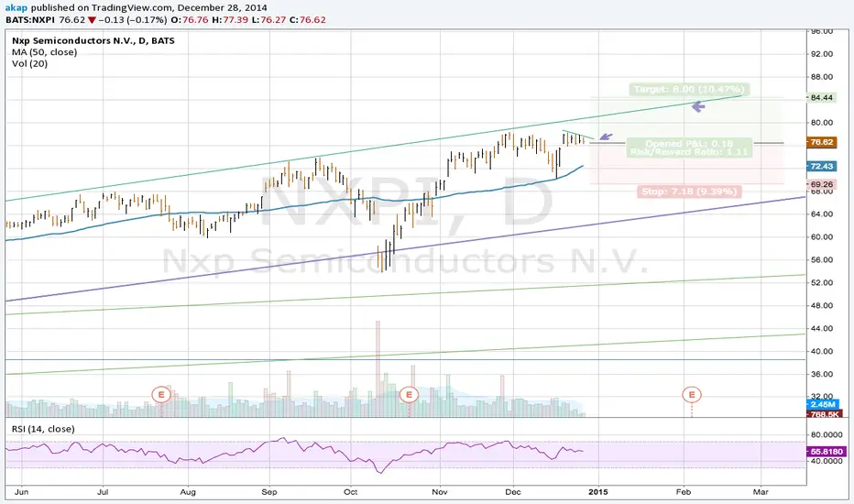Click the purple arrow near the current price bars

click(606, 137)
